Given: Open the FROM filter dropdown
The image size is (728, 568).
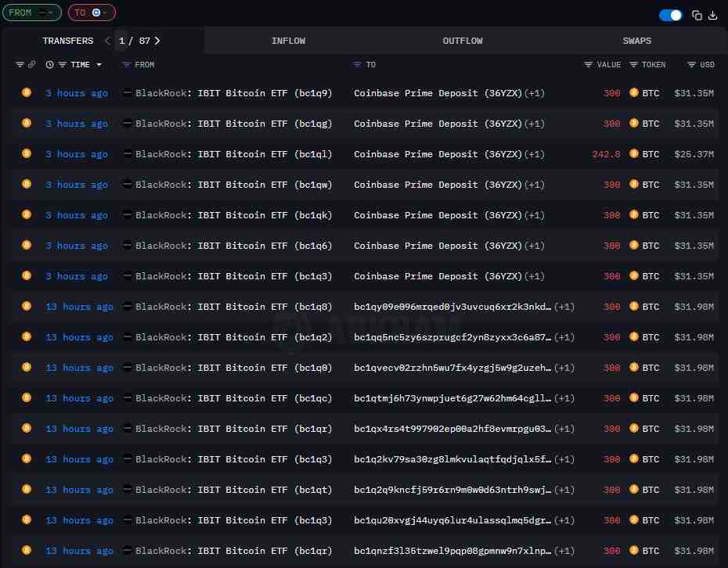Looking at the screenshot, I should click(x=31, y=12).
